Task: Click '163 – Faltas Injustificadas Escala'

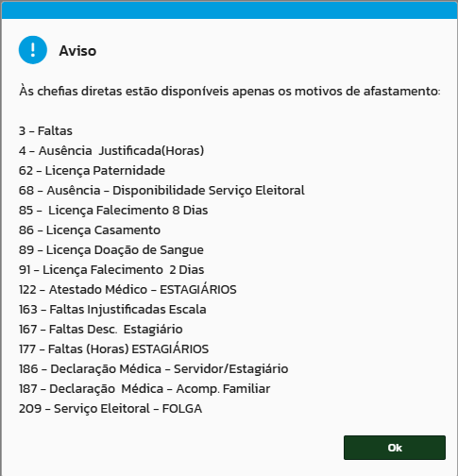Action: point(112,310)
